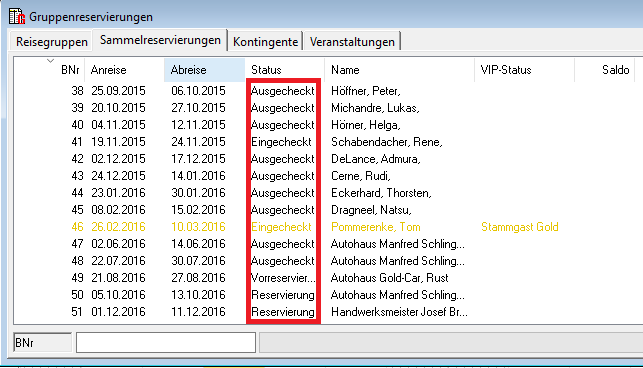Click departure date 11.12.2016
This screenshot has height=368, width=643.
point(198,312)
